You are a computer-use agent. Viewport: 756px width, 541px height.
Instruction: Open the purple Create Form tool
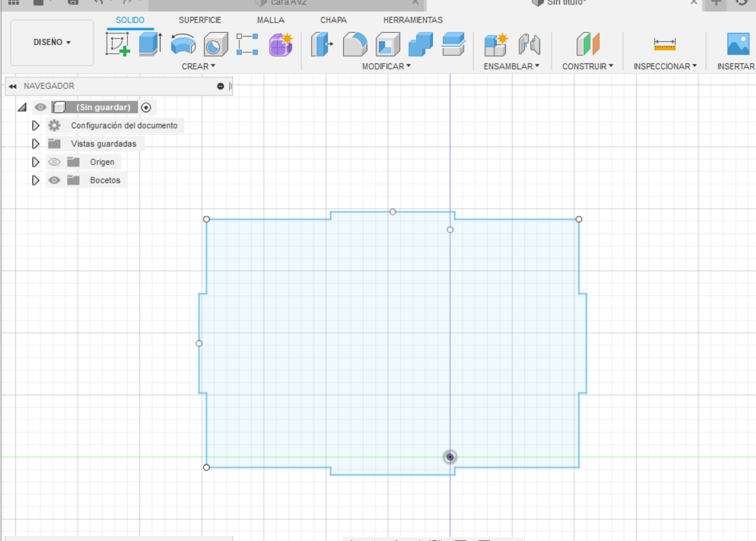(x=281, y=44)
